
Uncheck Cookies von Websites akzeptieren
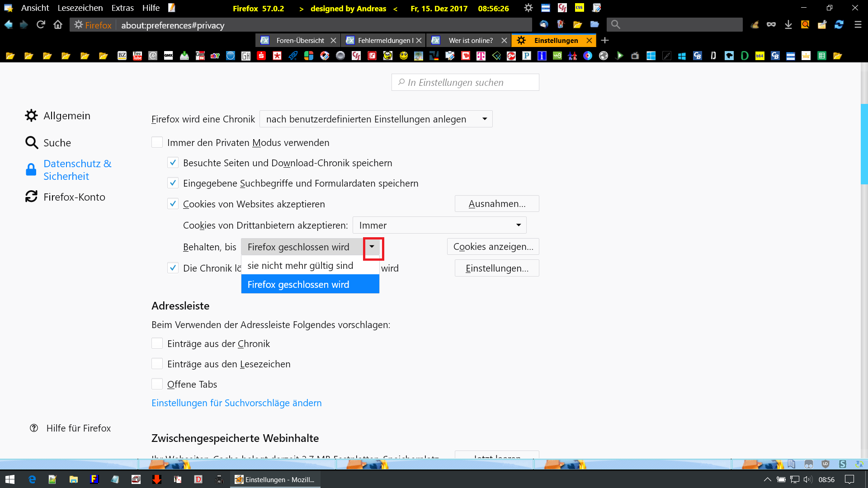coord(173,204)
